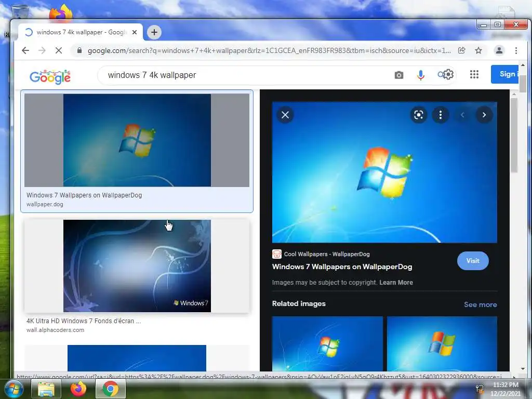Select the 4K Ultra HD alphacoders thumbnail
Screen dimensions: 532x399
137,266
